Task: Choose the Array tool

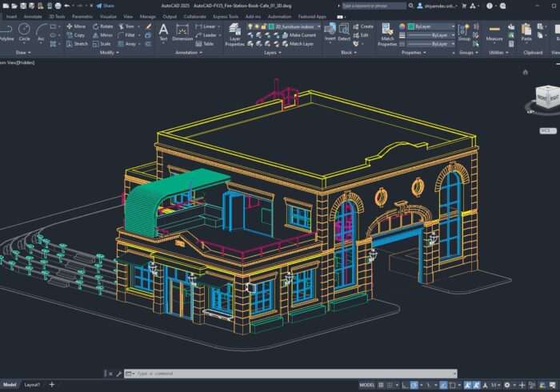Action: click(x=127, y=43)
